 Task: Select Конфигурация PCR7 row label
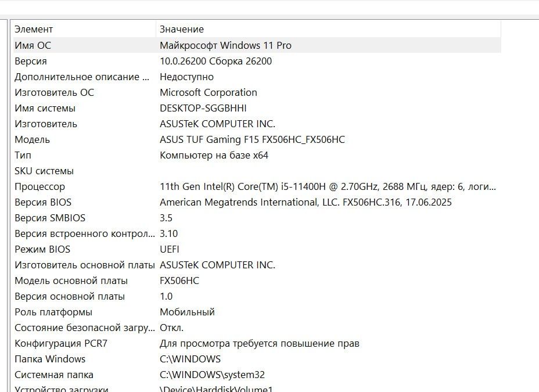(x=61, y=344)
